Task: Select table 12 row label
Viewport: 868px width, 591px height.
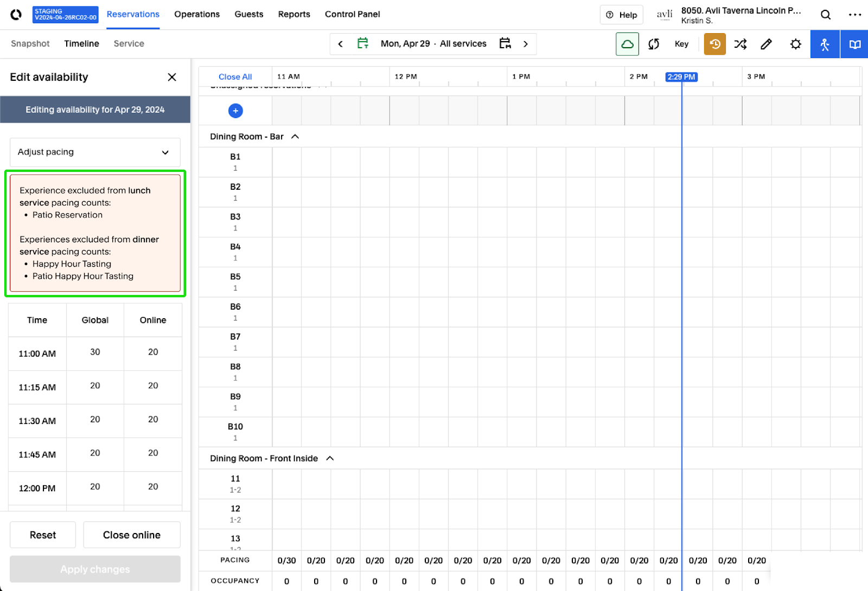Action: [x=235, y=513]
